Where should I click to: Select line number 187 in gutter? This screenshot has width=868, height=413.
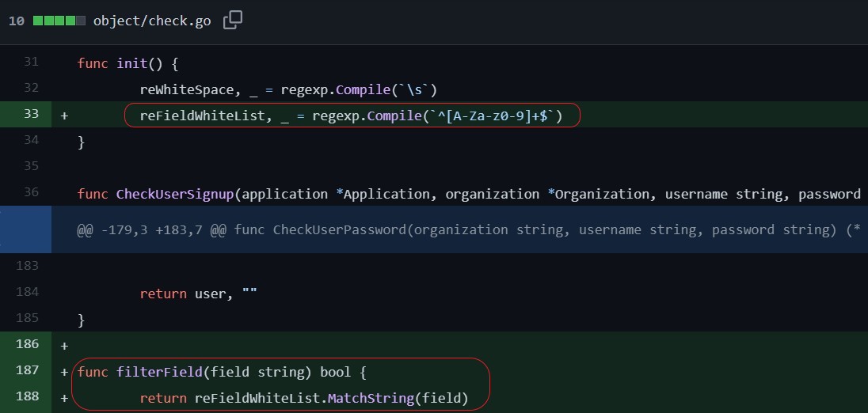(x=27, y=369)
